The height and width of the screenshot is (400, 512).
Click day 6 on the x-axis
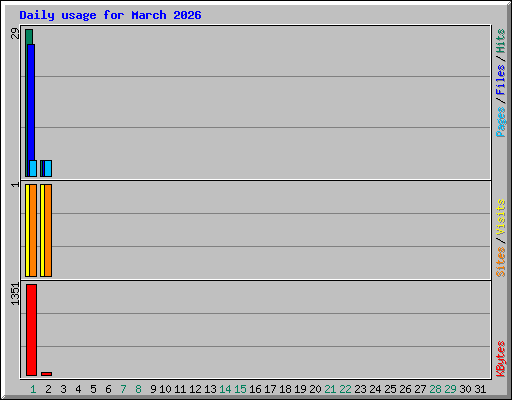point(108,389)
